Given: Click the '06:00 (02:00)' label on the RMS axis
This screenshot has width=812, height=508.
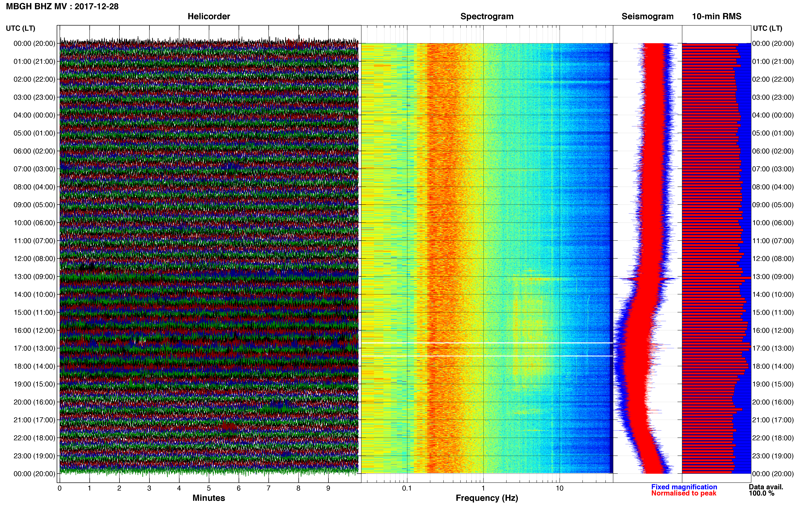Looking at the screenshot, I should (773, 151).
